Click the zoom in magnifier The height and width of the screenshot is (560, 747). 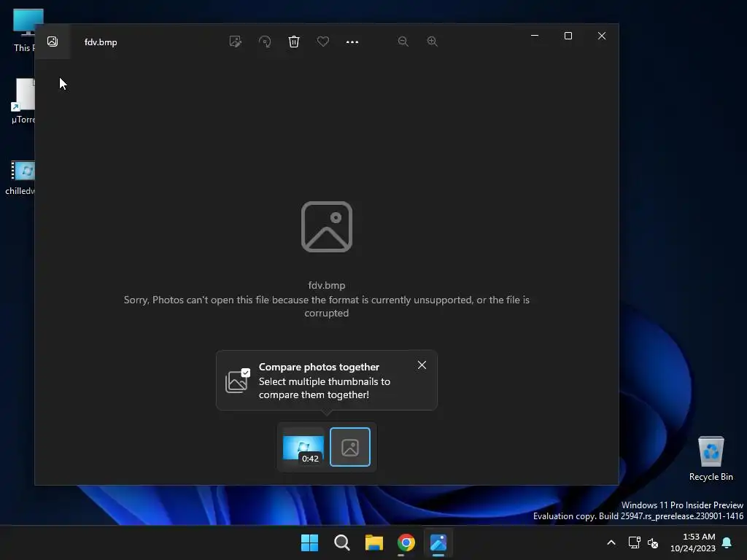click(432, 42)
